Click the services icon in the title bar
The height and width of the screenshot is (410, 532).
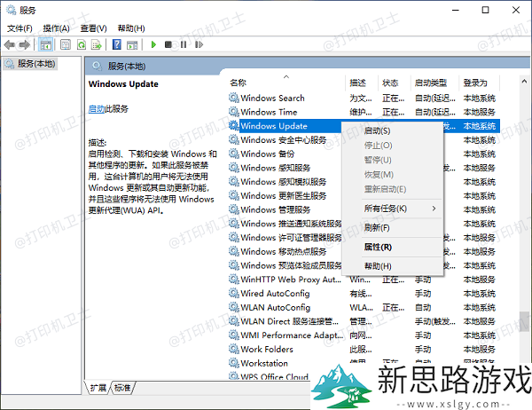pyautogui.click(x=12, y=10)
